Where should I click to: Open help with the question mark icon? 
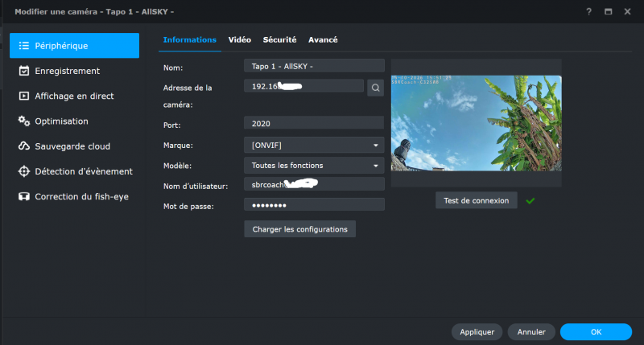coord(589,11)
